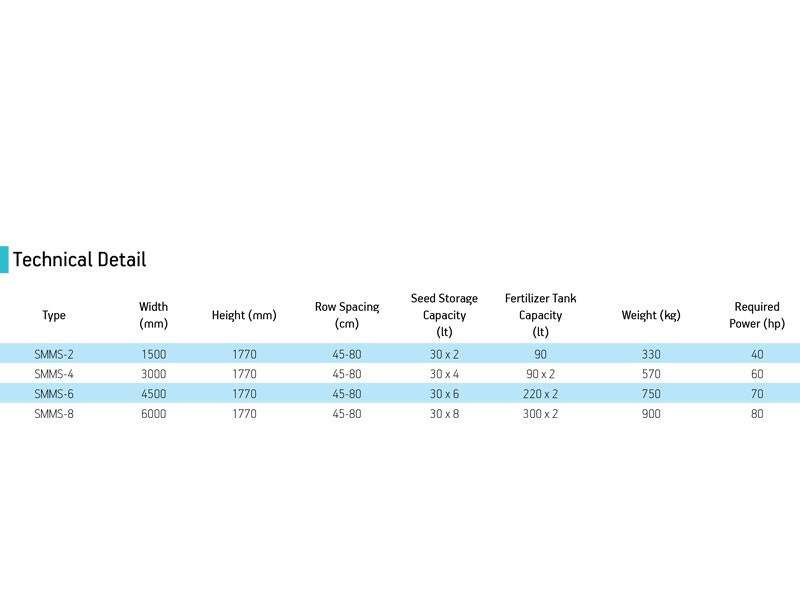This screenshot has width=800, height=600.
Task: Click the SMMS-8 type cell
Action: click(54, 414)
